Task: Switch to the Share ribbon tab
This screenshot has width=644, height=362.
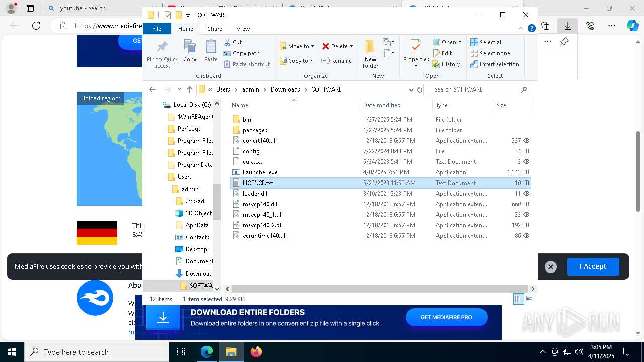Action: (215, 29)
